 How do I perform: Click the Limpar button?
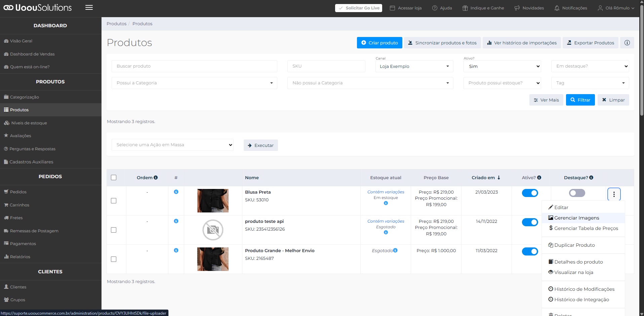point(613,100)
